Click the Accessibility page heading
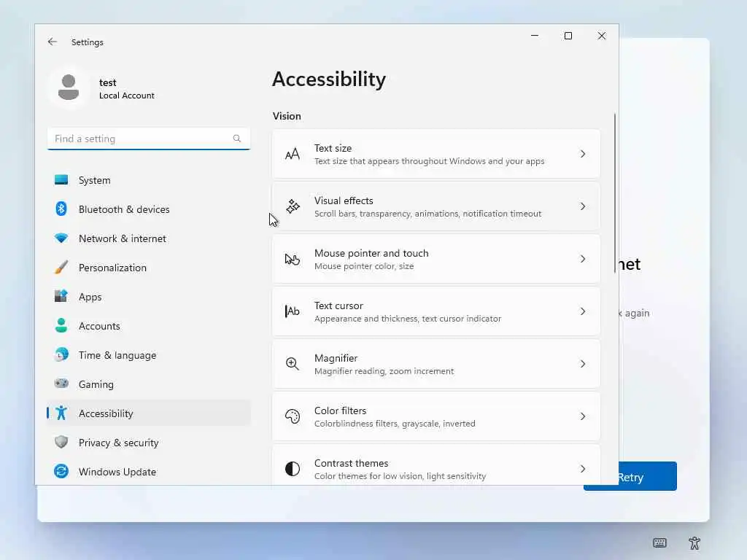 [x=329, y=79]
